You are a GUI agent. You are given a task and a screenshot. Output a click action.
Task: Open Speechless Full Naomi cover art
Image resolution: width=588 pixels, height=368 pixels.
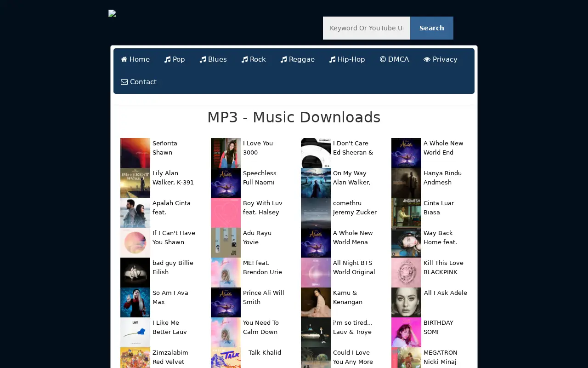coord(226,183)
